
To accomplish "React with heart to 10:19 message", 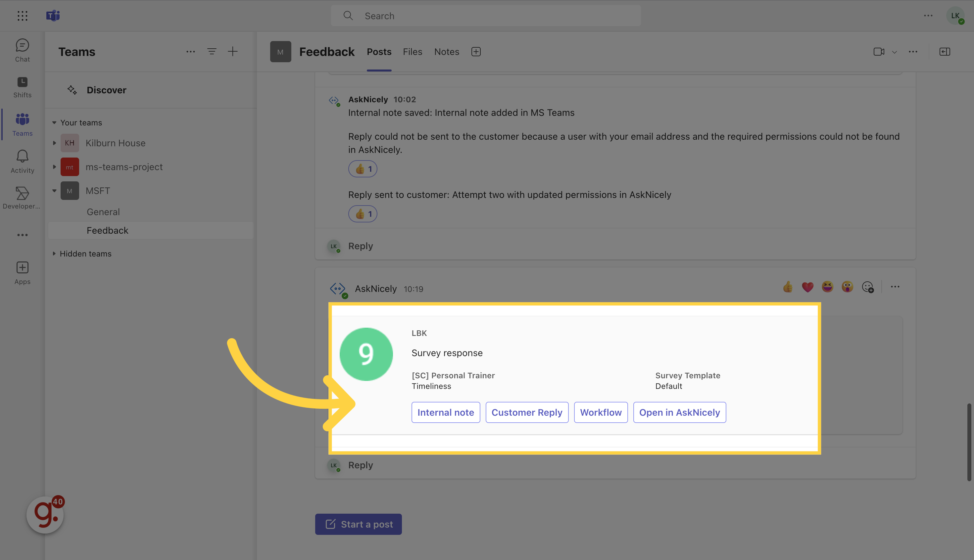I will pyautogui.click(x=807, y=287).
